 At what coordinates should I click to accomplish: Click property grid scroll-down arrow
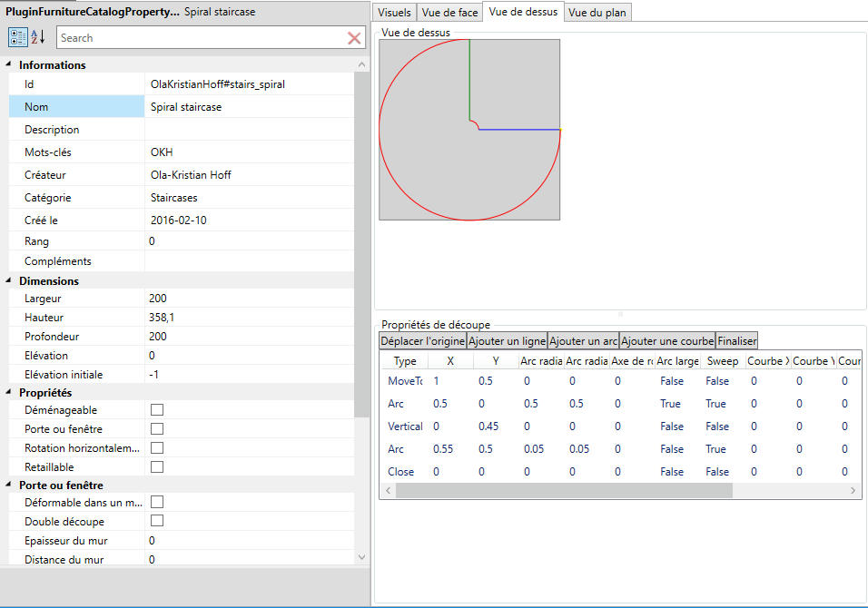(361, 556)
